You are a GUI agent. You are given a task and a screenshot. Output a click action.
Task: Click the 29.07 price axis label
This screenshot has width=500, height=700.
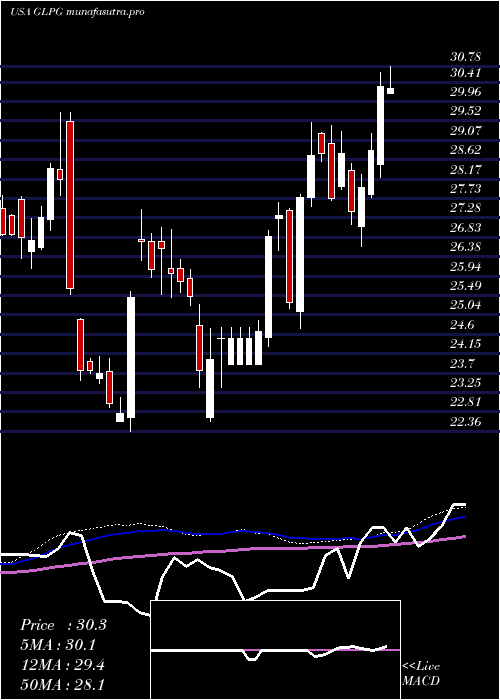coord(466,131)
